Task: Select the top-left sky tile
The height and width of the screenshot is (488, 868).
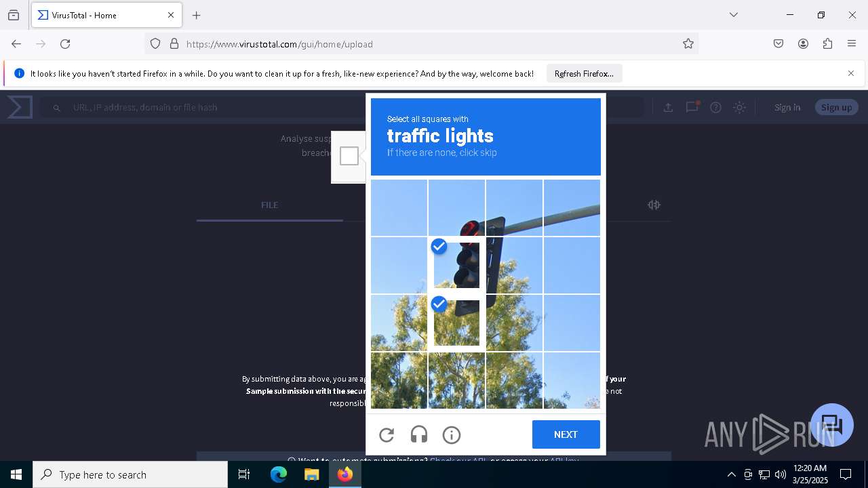Action: 399,207
